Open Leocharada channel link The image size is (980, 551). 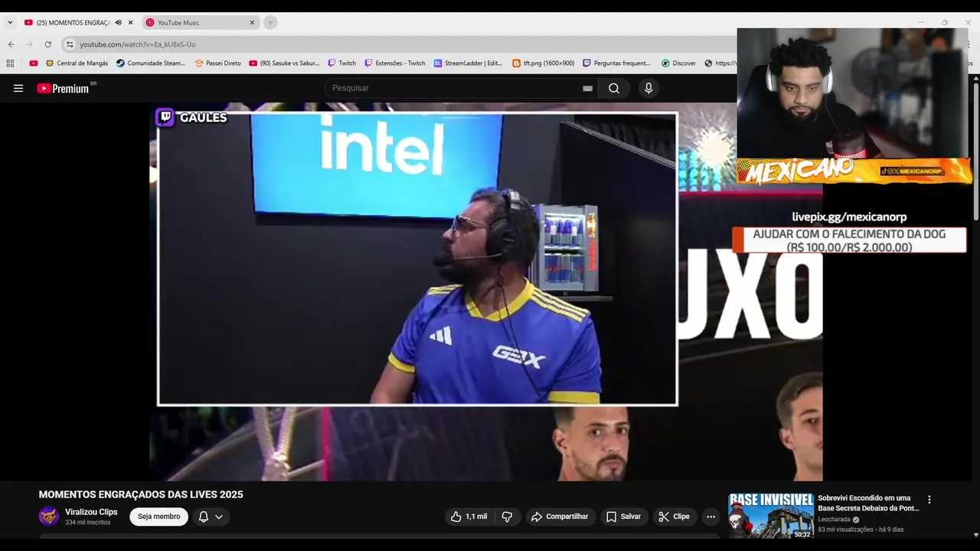click(x=834, y=519)
